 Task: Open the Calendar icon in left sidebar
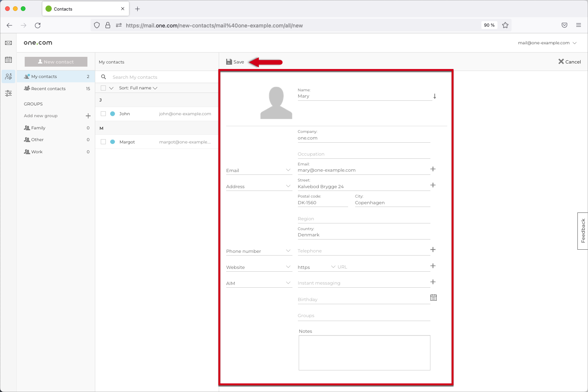click(8, 60)
